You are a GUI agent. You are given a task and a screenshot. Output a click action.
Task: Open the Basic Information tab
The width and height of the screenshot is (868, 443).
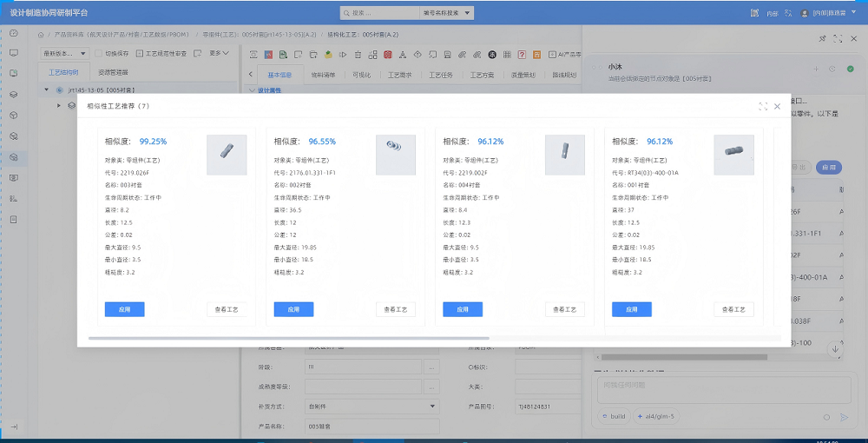click(x=279, y=75)
